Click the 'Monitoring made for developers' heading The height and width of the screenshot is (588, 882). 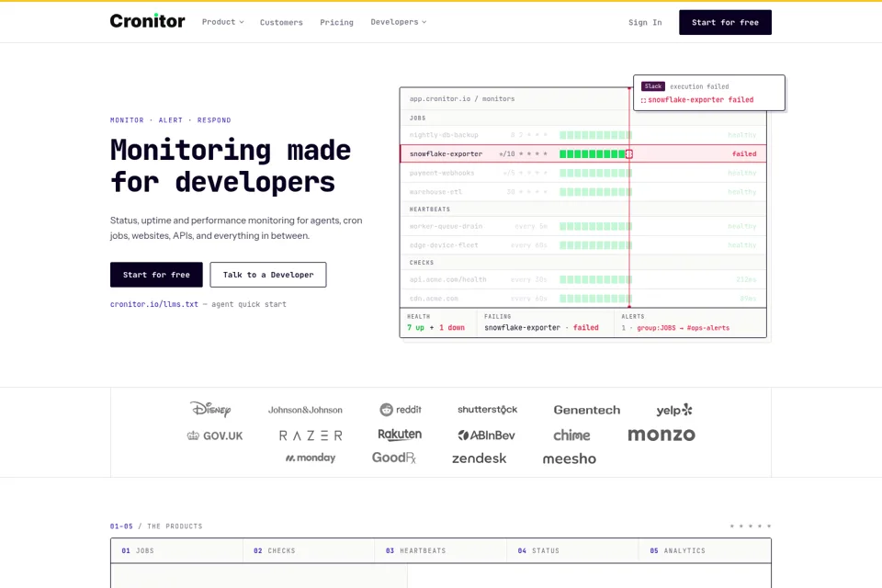[x=231, y=166]
